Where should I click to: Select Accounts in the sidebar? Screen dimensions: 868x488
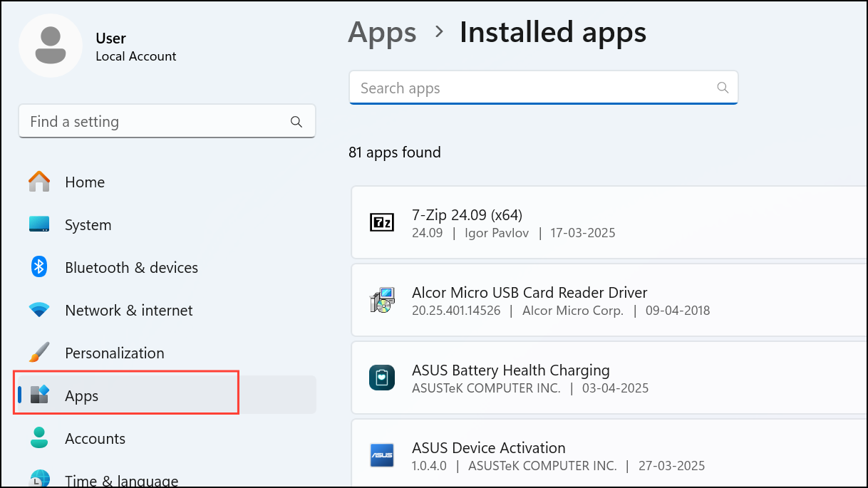pos(167,439)
